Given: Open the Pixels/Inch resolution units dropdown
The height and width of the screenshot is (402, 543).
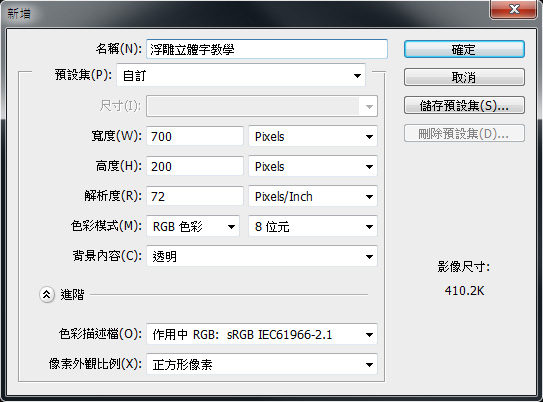Looking at the screenshot, I should 313,197.
